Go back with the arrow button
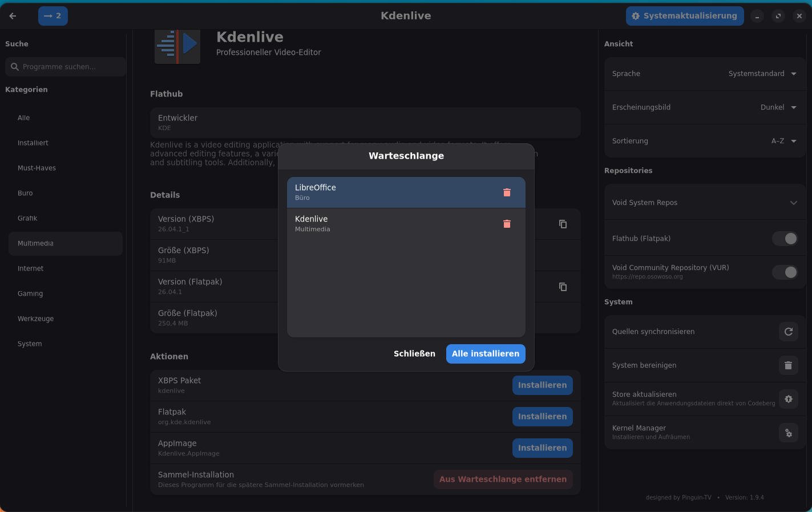812x512 pixels. [x=13, y=16]
